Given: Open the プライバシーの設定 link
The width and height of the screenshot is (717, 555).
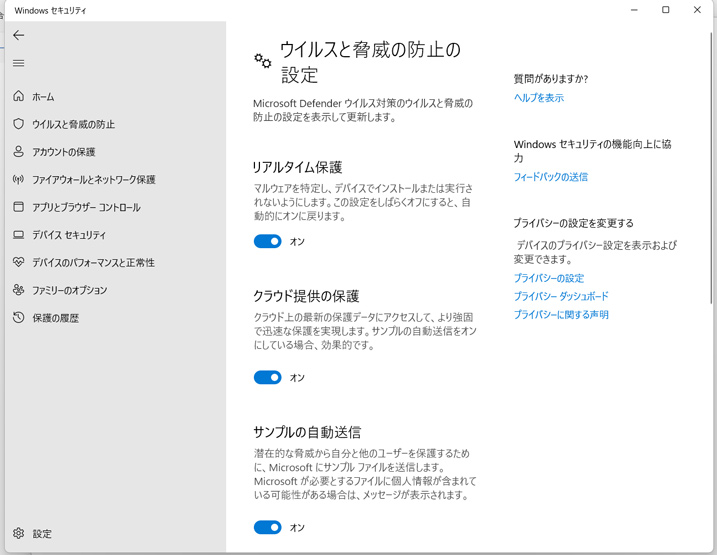Looking at the screenshot, I should [549, 278].
